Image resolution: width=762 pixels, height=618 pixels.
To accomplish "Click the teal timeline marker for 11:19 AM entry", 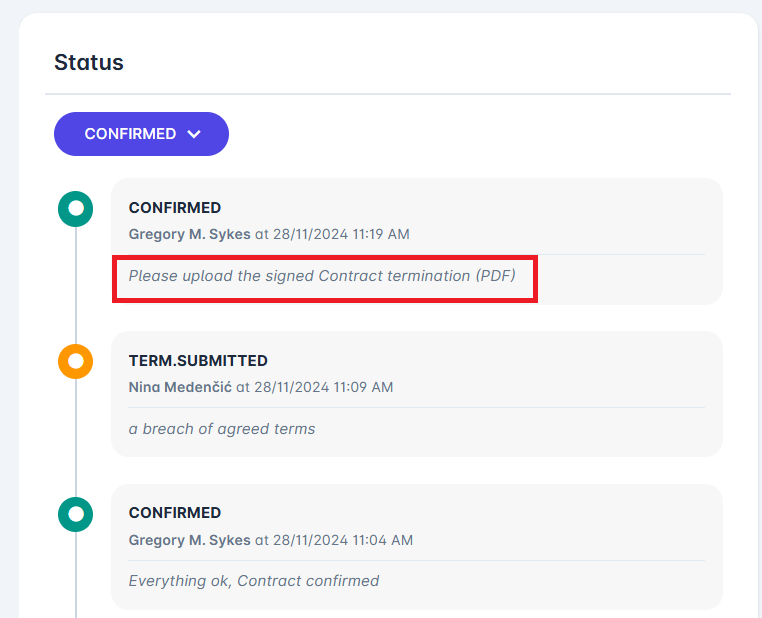I will [75, 208].
